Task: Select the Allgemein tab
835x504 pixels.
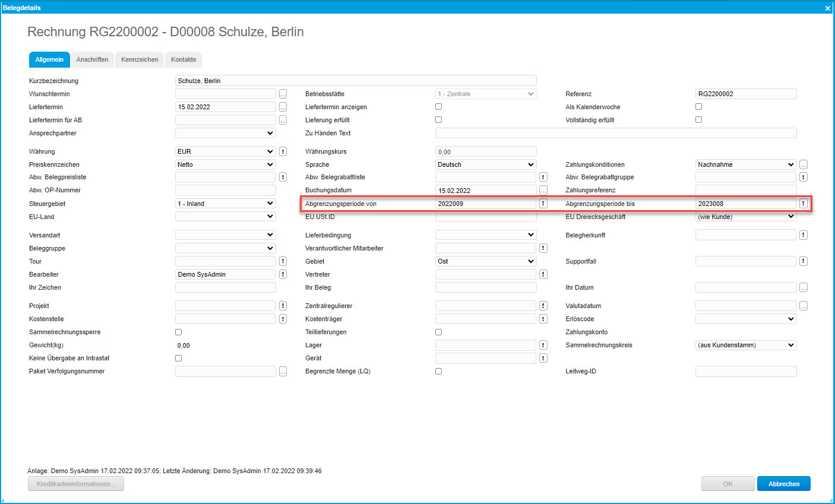Action: click(49, 59)
